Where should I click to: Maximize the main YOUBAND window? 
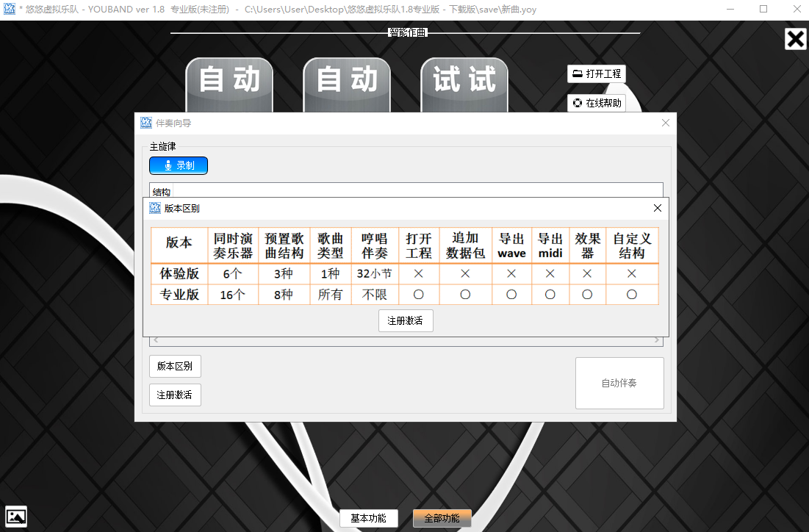point(763,9)
